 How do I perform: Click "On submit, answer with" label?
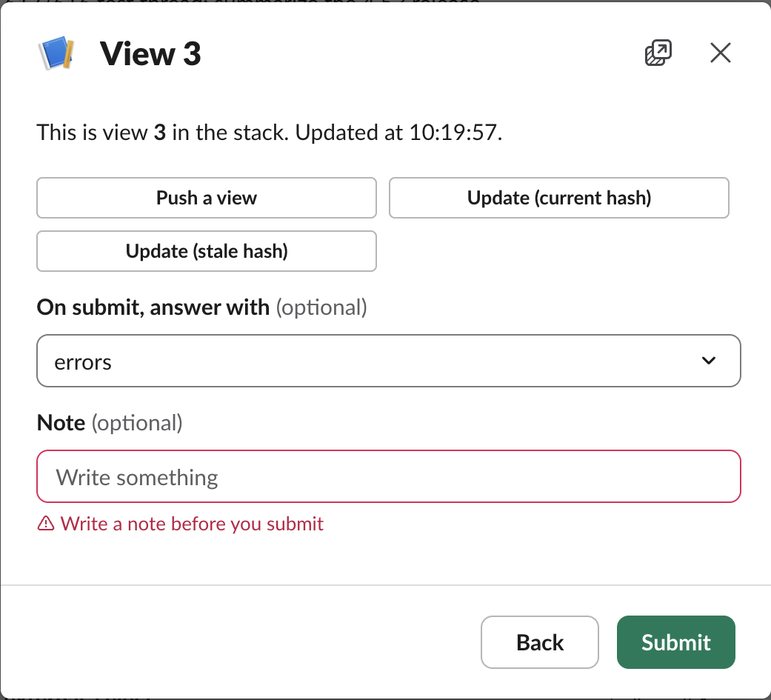click(x=153, y=307)
